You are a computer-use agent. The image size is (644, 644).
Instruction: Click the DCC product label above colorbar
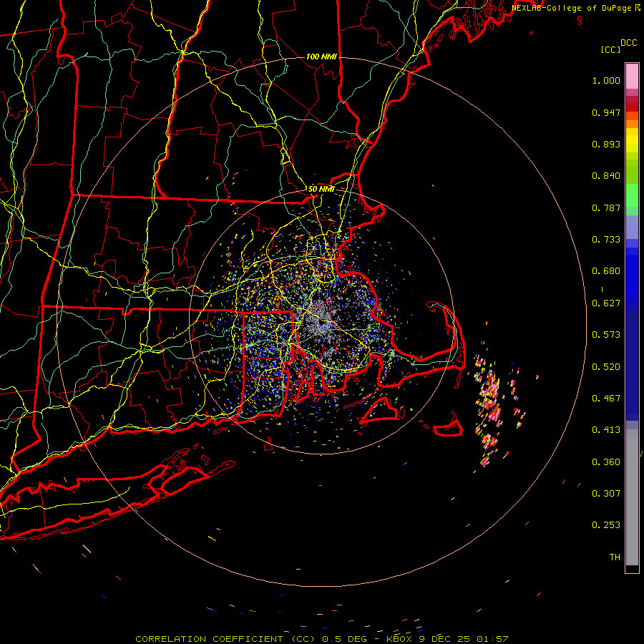coord(628,43)
